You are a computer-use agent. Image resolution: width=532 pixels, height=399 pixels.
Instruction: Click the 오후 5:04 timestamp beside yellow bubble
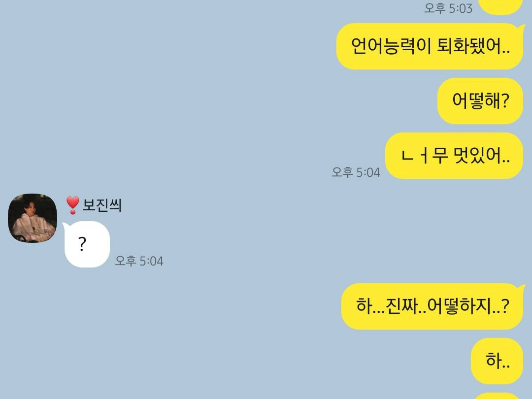pos(356,172)
